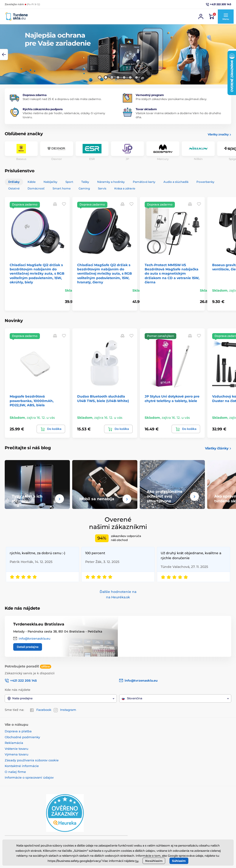
Task: Open the user account icon
Action: click(201, 17)
